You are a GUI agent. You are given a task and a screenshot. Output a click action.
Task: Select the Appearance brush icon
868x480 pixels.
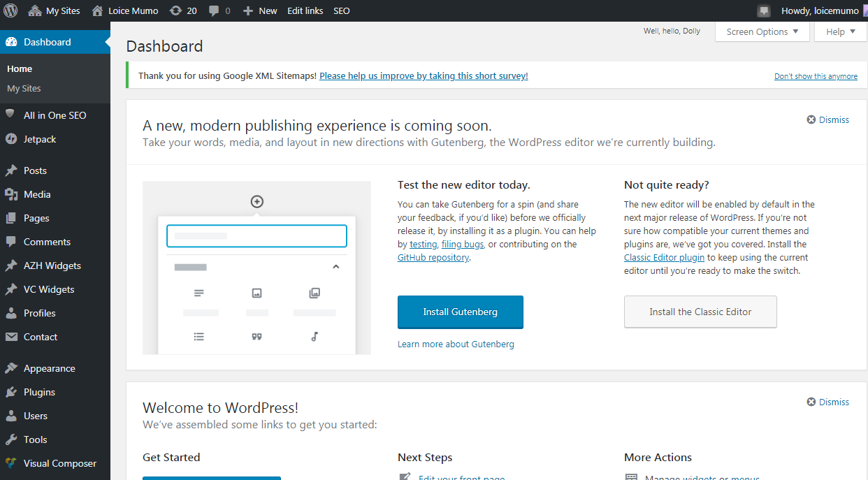(13, 368)
